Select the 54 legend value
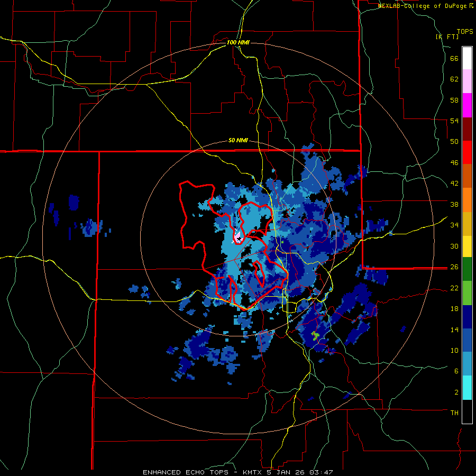The image size is (476, 476). [x=454, y=121]
